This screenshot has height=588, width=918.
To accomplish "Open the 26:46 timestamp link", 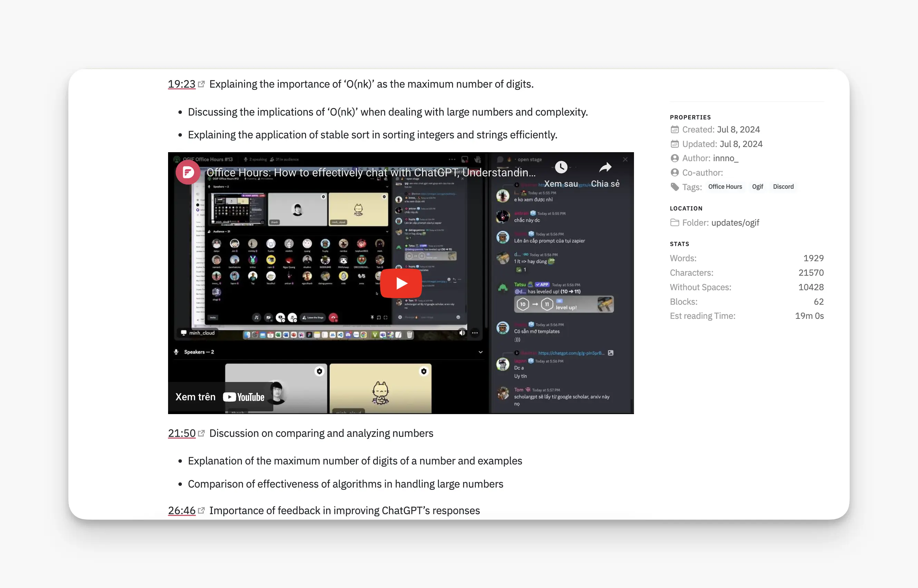I will 182,510.
